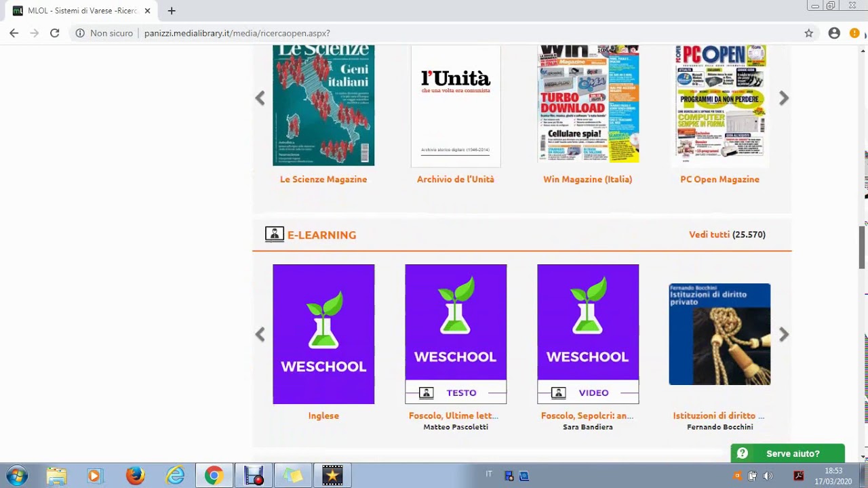This screenshot has height=488, width=868.
Task: Click Weschool thumbnail labeled TESTO
Action: pos(456,334)
